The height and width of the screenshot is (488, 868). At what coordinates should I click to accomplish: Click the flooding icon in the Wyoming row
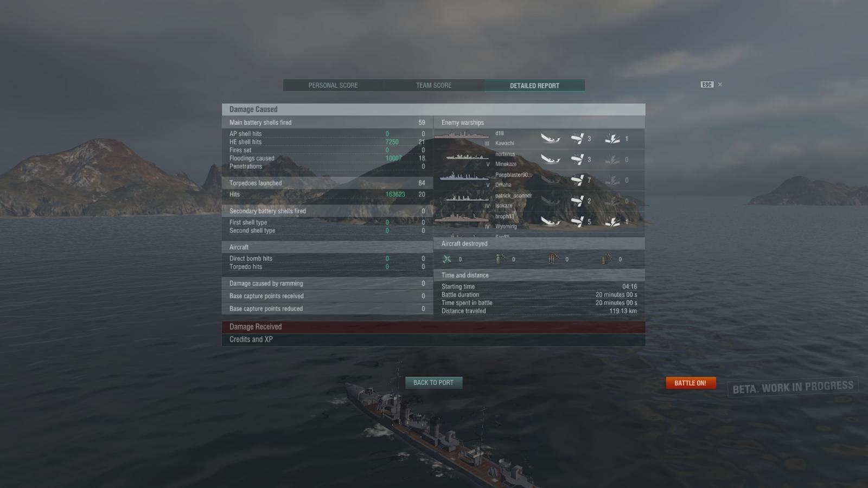pyautogui.click(x=612, y=222)
